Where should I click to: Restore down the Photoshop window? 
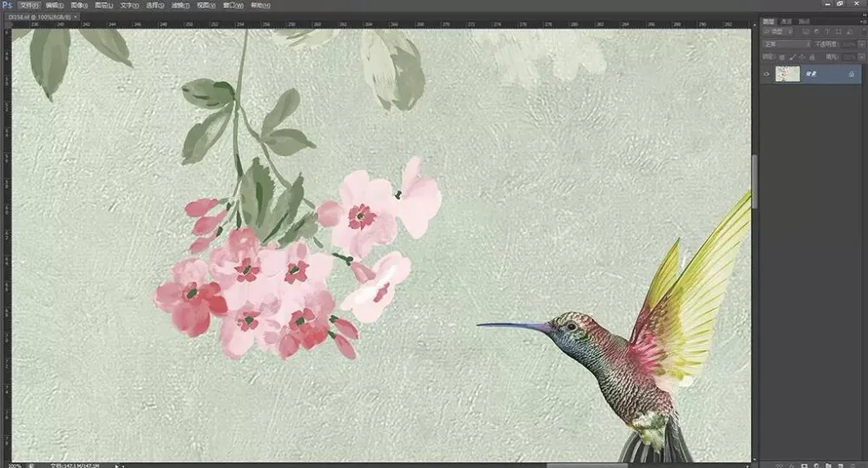point(839,3)
